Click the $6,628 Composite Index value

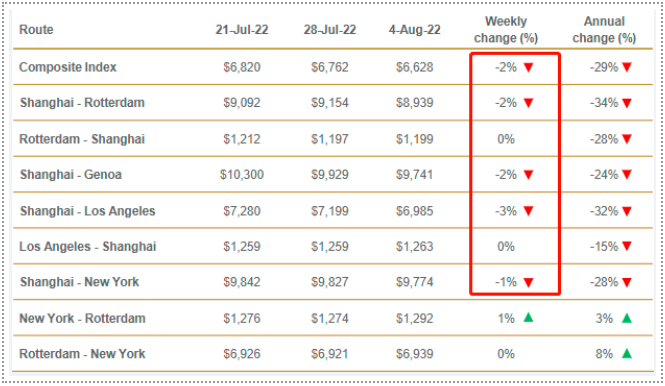(414, 67)
